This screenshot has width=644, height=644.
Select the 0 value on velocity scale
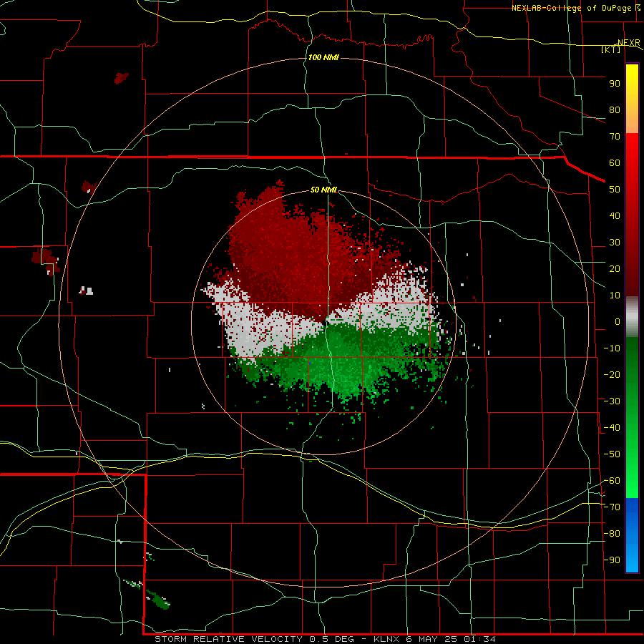click(x=618, y=322)
